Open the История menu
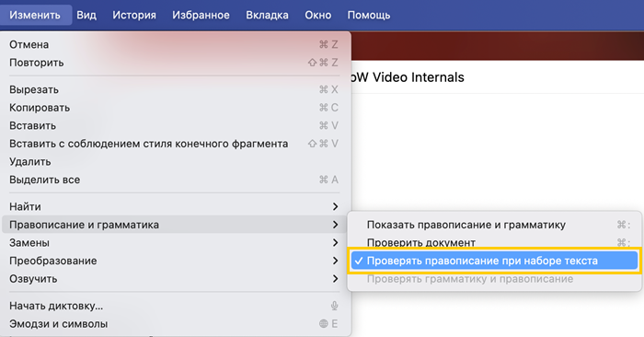The height and width of the screenshot is (337, 644). [x=134, y=16]
